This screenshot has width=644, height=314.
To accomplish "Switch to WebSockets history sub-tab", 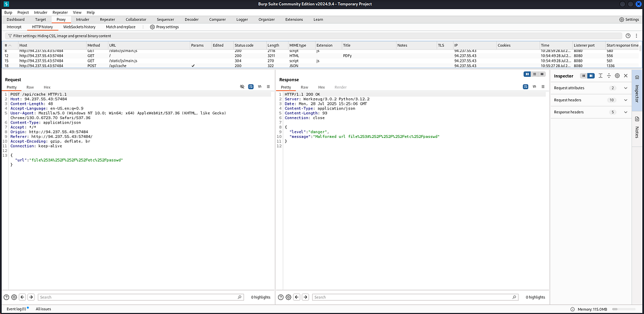I will [79, 27].
